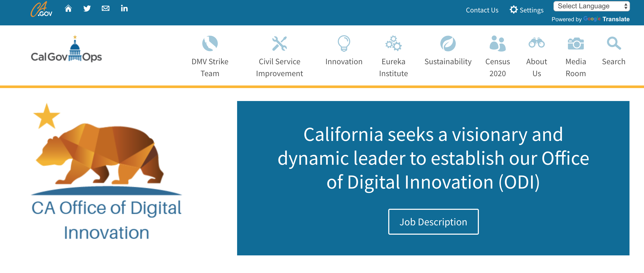Expand the Select Language dropdown
Image resolution: width=644 pixels, height=273 pixels.
pyautogui.click(x=591, y=6)
